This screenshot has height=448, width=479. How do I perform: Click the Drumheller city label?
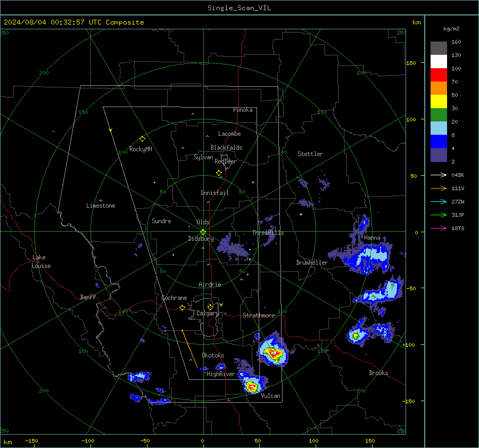(312, 263)
